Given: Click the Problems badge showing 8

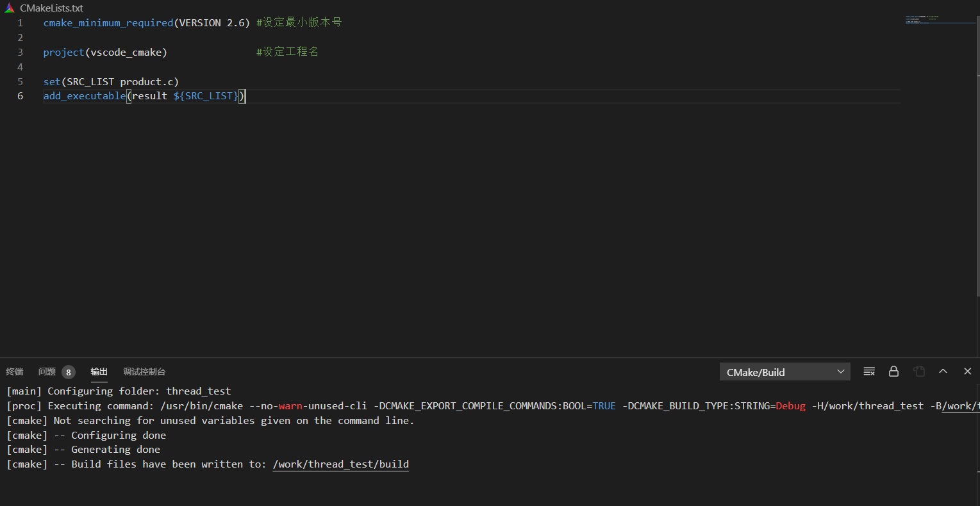Looking at the screenshot, I should click(x=69, y=371).
